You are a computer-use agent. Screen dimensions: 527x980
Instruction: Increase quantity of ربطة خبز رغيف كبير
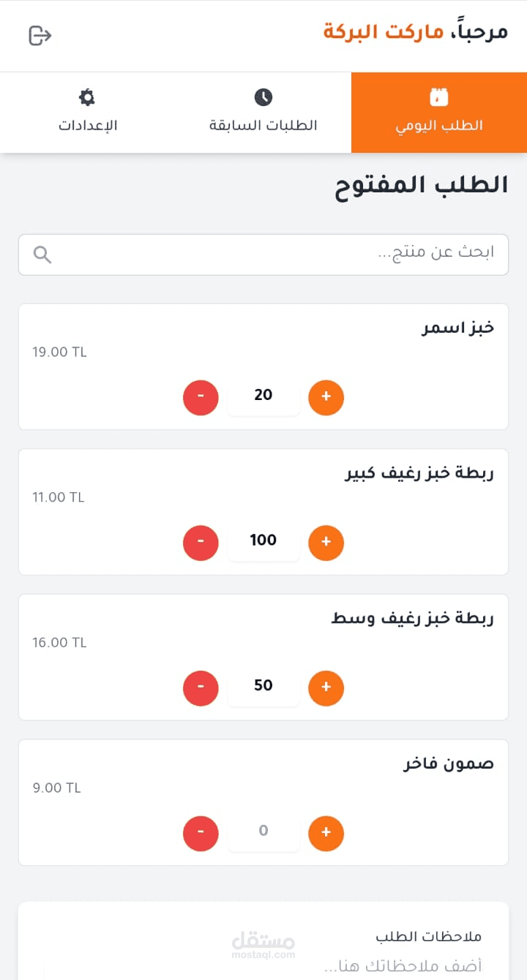pos(326,543)
